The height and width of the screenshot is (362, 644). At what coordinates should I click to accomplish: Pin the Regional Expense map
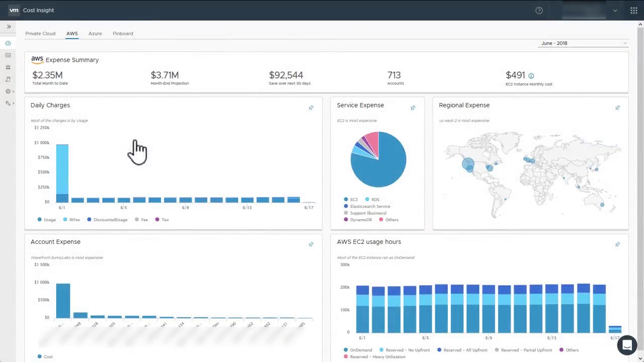click(617, 108)
